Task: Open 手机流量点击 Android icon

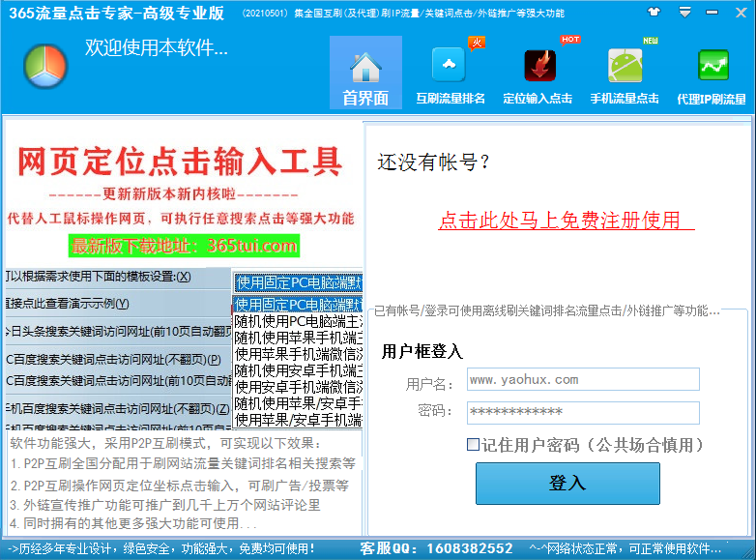Action: point(625,66)
